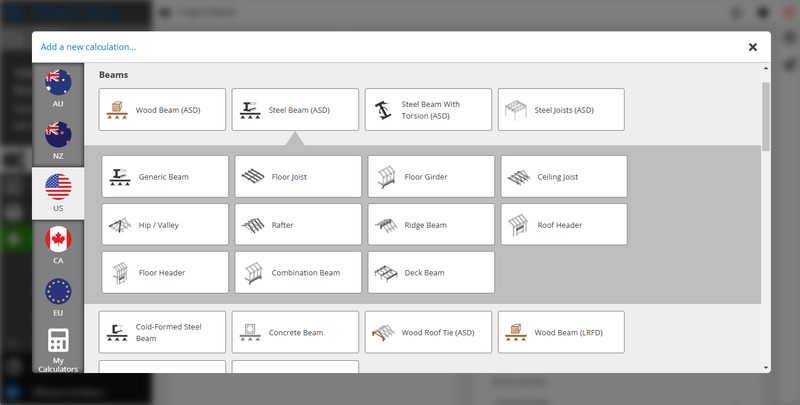Select the Floor Header option
Viewport: 800px width, 405px height.
[165, 272]
